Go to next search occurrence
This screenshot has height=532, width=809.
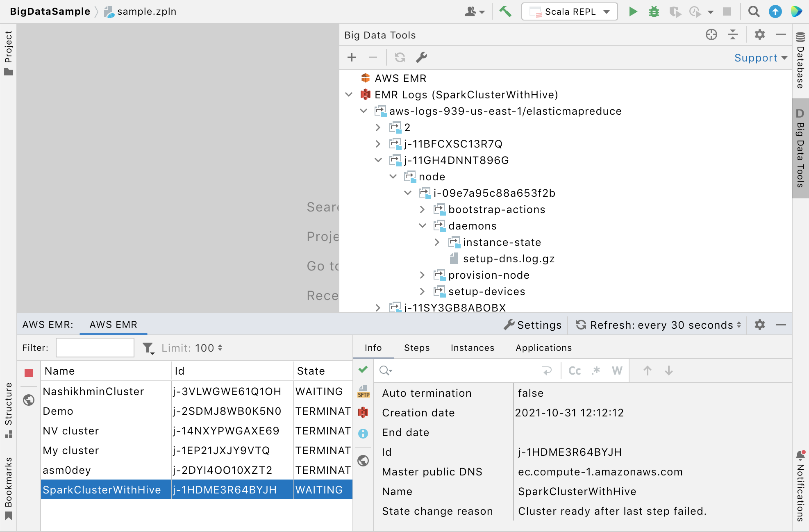coord(669,371)
